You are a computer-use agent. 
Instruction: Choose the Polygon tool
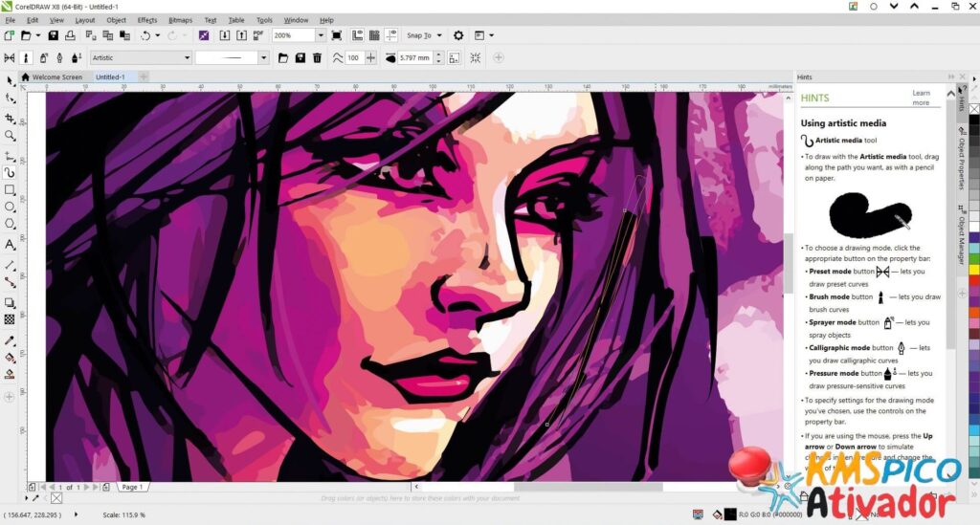coord(10,224)
